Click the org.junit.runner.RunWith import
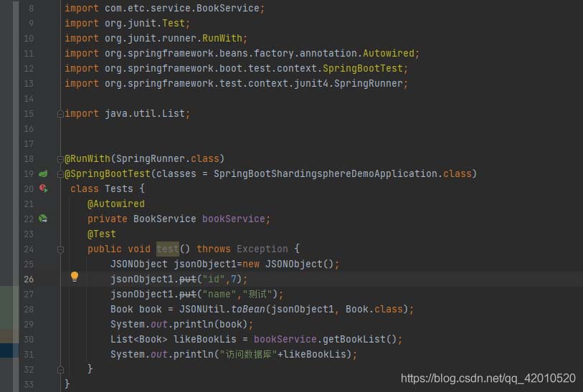The width and height of the screenshot is (583, 392). pyautogui.click(x=156, y=38)
